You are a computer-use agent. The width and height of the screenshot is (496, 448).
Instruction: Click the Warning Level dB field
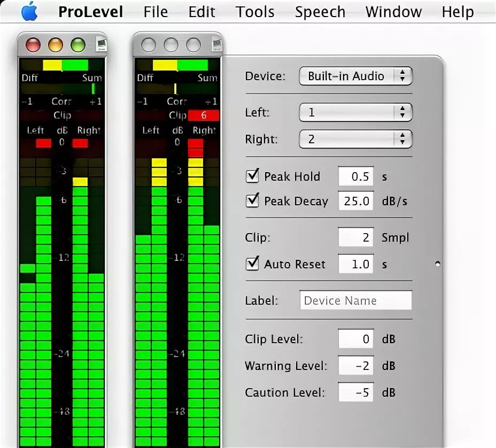pyautogui.click(x=356, y=366)
